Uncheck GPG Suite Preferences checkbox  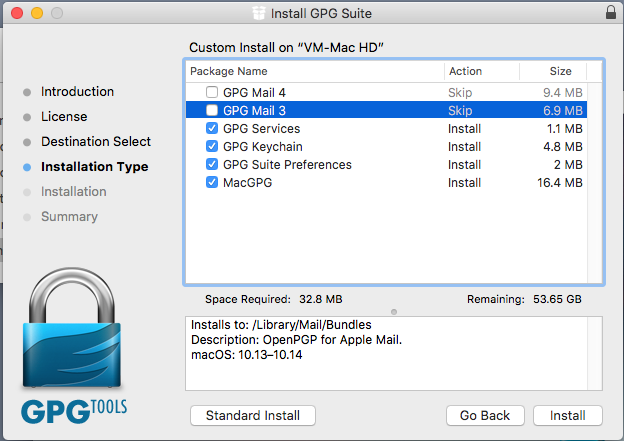tap(212, 164)
